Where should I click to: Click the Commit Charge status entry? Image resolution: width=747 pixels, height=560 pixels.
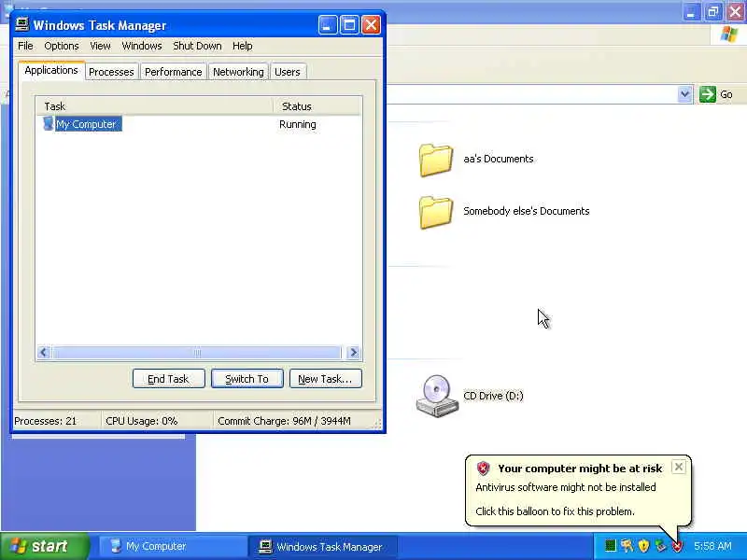(x=284, y=421)
